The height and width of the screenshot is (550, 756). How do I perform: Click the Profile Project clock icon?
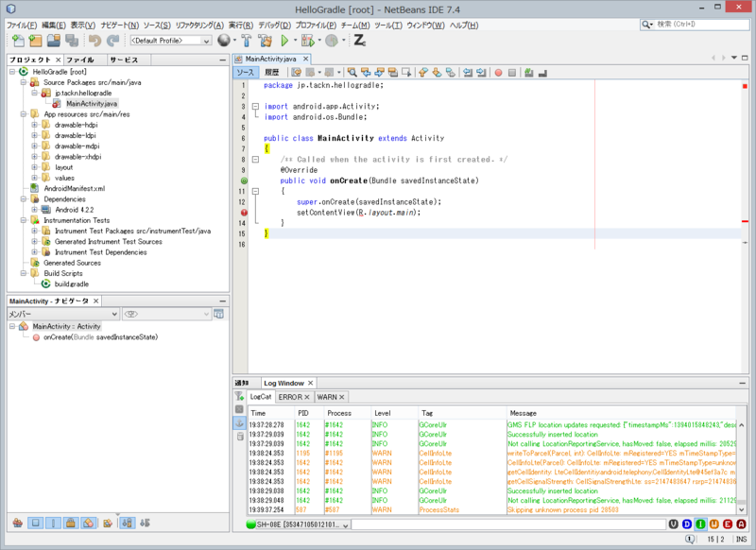pos(332,41)
